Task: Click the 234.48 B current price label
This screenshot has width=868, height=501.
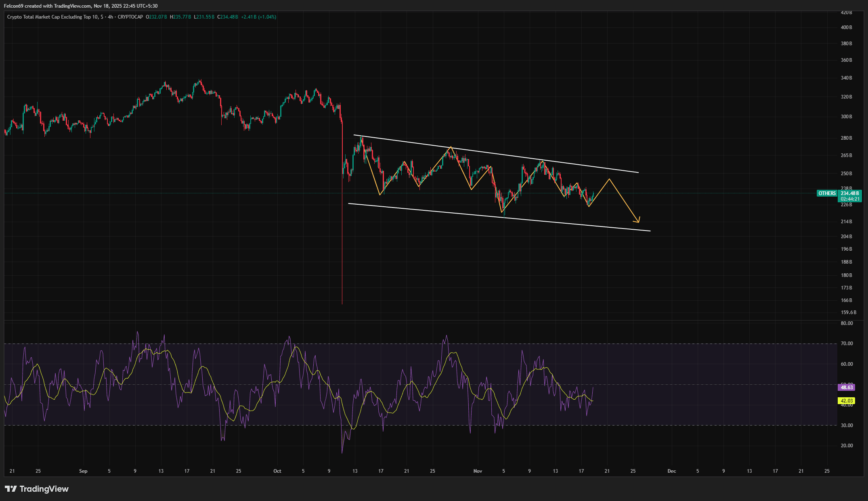Action: 850,193
